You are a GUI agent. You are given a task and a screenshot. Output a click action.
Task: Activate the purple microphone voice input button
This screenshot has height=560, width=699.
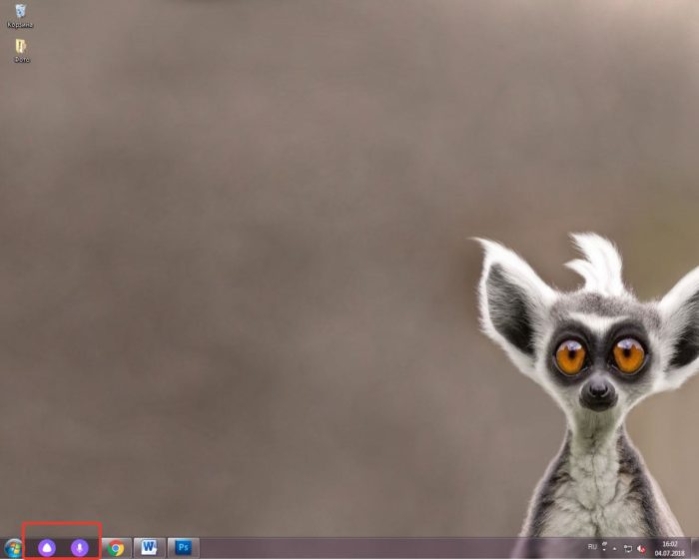(x=80, y=548)
